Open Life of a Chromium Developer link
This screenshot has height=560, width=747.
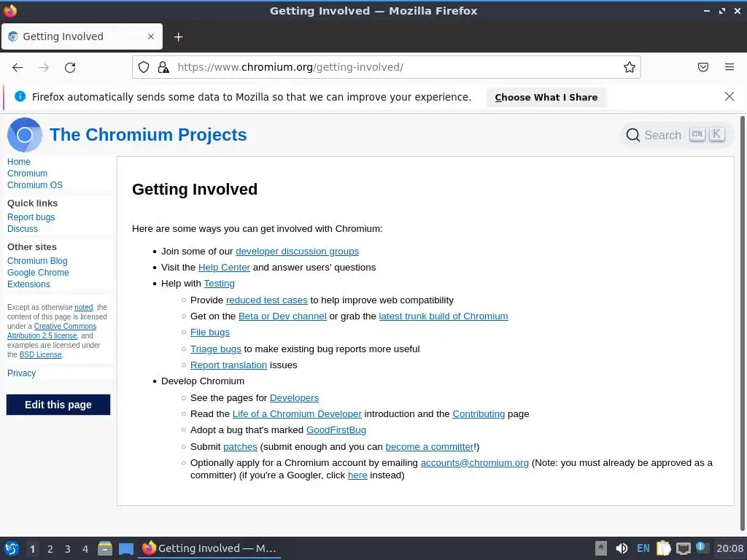tap(297, 414)
